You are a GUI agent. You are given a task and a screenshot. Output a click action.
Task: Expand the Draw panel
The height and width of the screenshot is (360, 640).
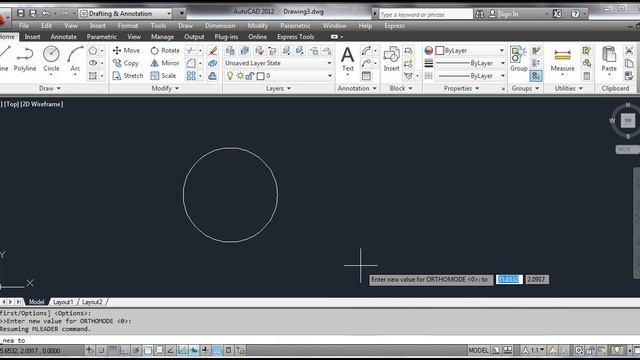[50, 88]
